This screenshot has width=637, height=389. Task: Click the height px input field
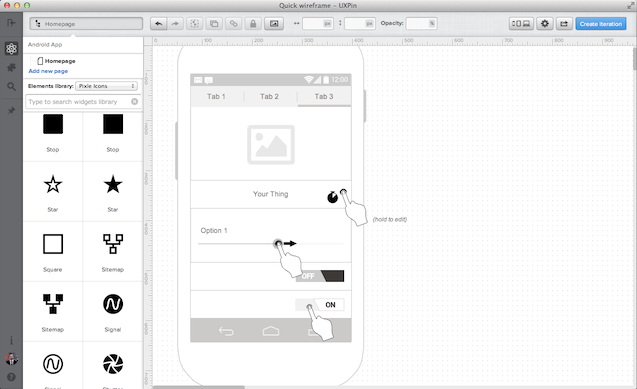tap(360, 24)
